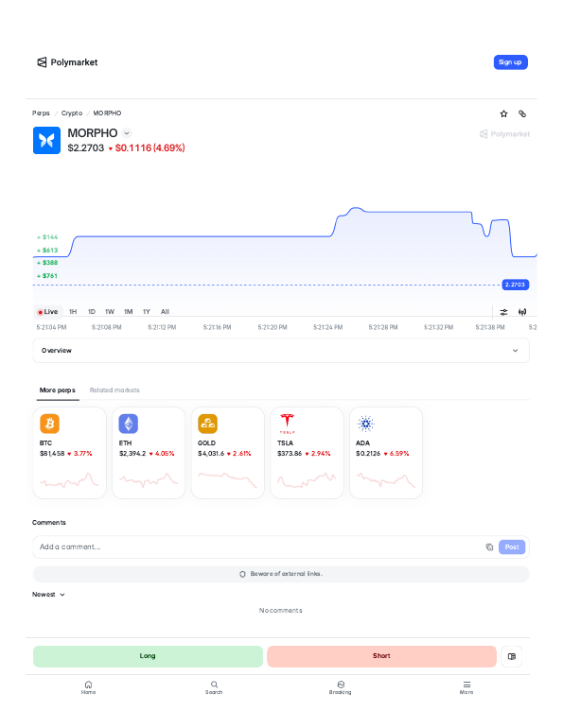
Task: Click the Bitcoin icon on the BTC card
Action: point(50,424)
